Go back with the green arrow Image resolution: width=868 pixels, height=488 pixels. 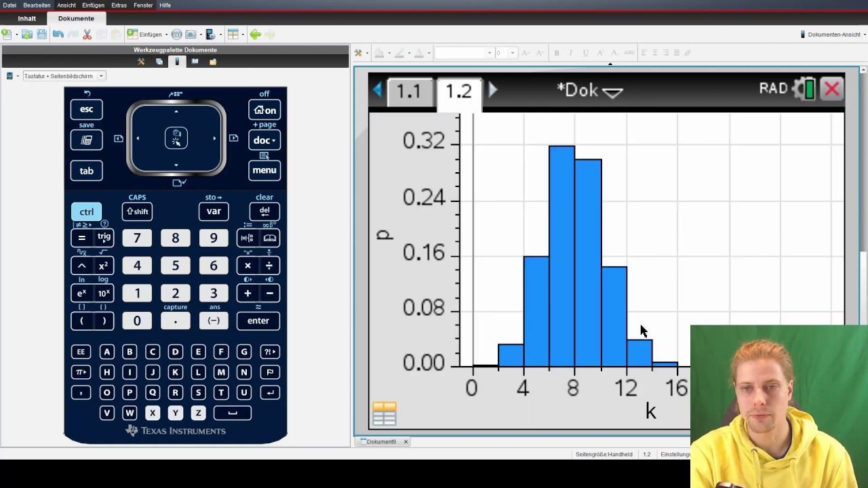[x=255, y=35]
